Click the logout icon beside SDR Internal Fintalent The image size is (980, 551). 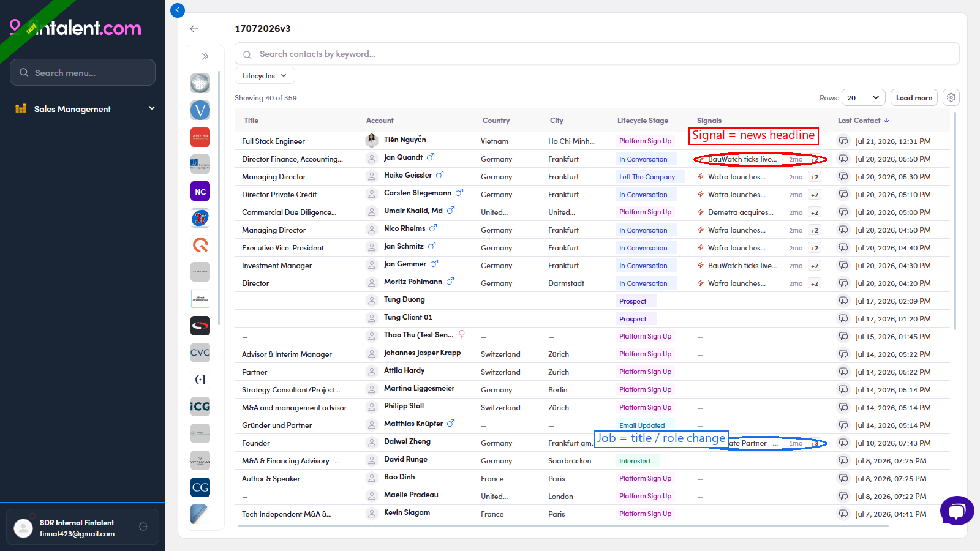[143, 527]
